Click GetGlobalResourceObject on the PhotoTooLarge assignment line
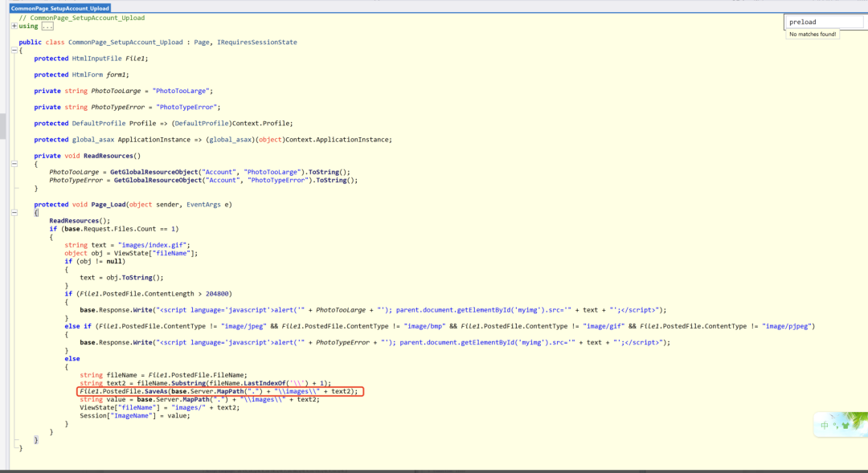Viewport: 868px width, 473px height. coord(154,172)
